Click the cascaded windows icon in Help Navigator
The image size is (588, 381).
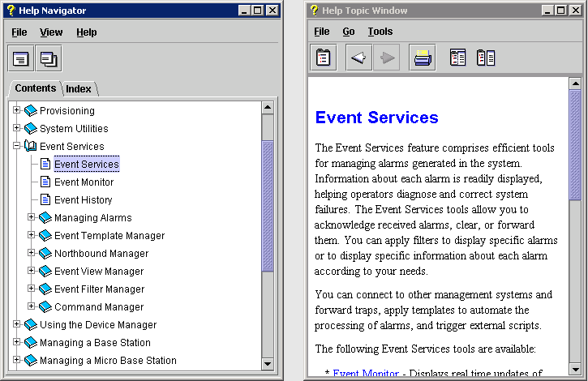click(x=48, y=58)
